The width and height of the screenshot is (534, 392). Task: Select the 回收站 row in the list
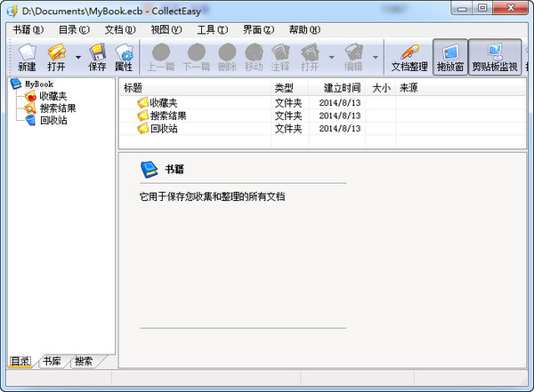tap(322, 129)
